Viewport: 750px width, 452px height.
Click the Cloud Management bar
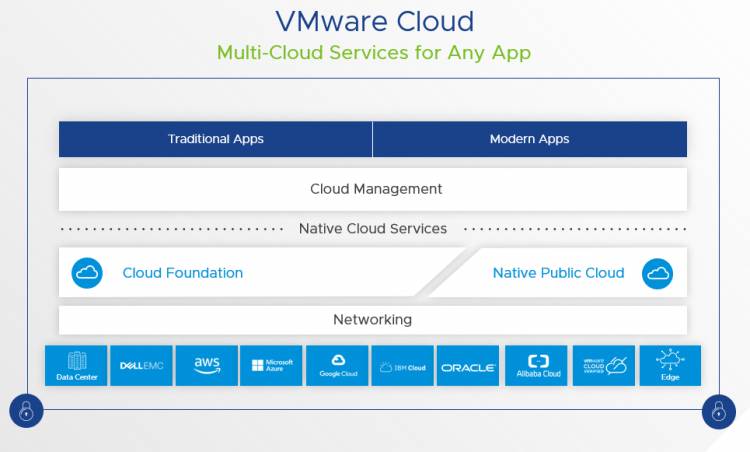(373, 189)
